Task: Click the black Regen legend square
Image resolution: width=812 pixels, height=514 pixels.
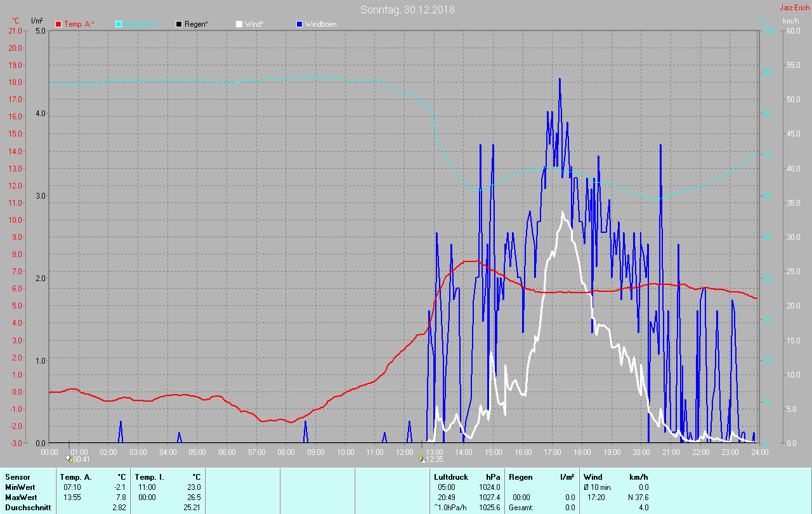Action: [x=179, y=24]
